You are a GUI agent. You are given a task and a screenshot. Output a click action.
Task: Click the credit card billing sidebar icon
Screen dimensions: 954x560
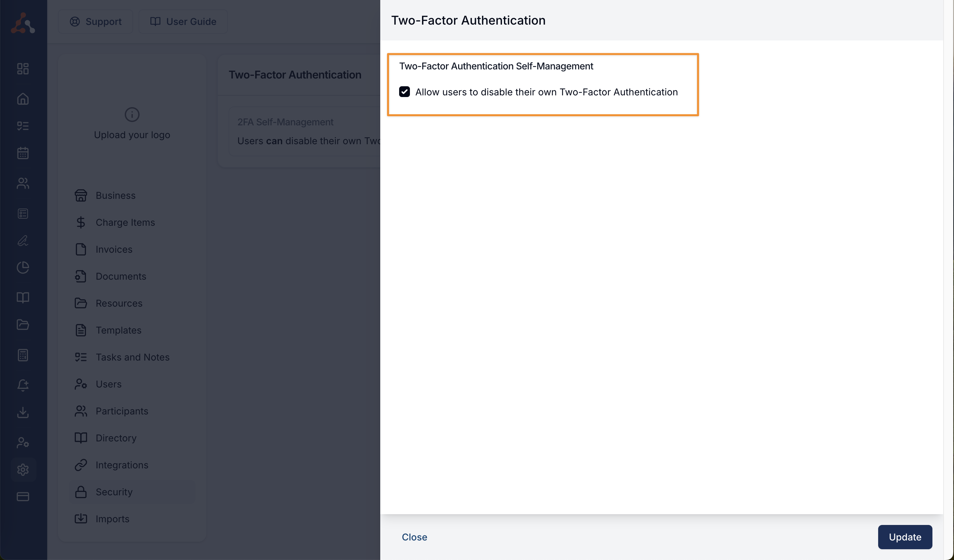coord(23,496)
